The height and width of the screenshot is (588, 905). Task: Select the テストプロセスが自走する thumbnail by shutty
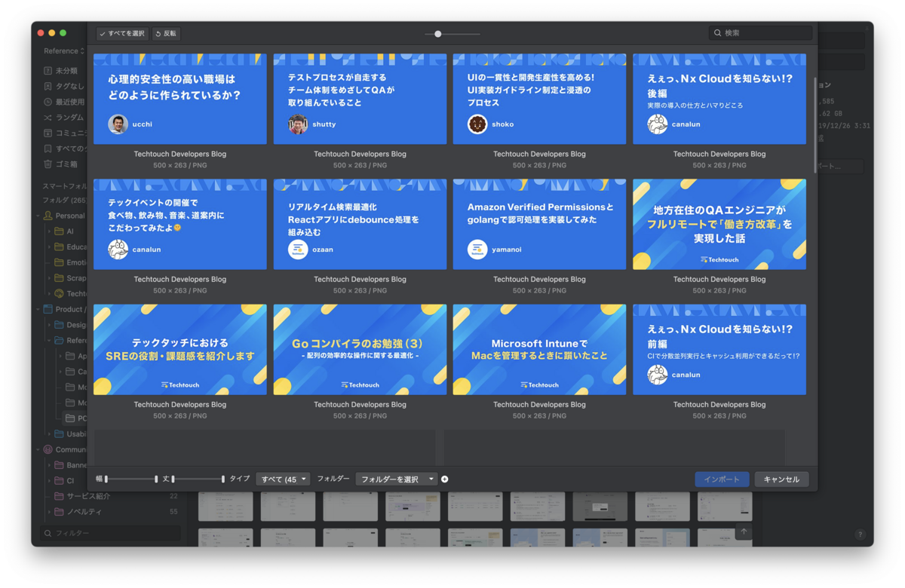pyautogui.click(x=360, y=99)
